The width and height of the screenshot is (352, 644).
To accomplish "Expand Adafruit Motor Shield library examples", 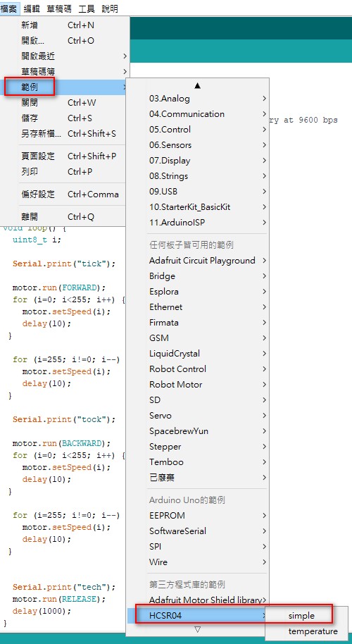I will click(x=198, y=600).
